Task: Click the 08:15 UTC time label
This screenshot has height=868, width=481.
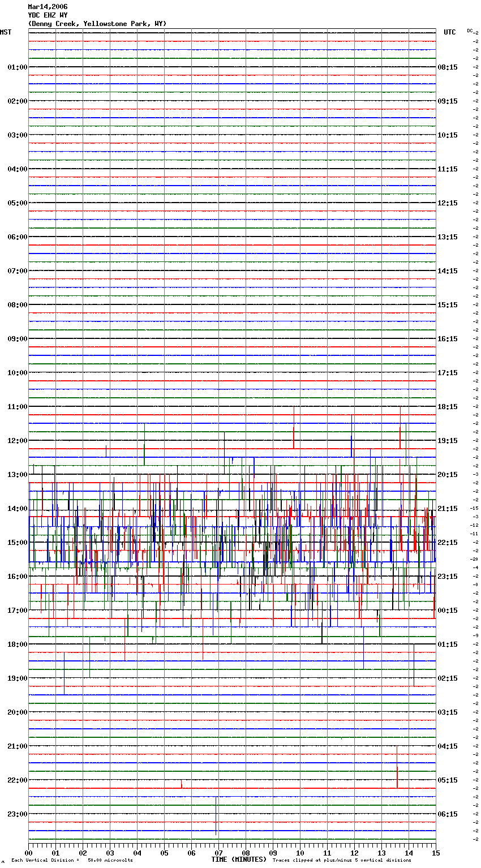Action: point(448,67)
